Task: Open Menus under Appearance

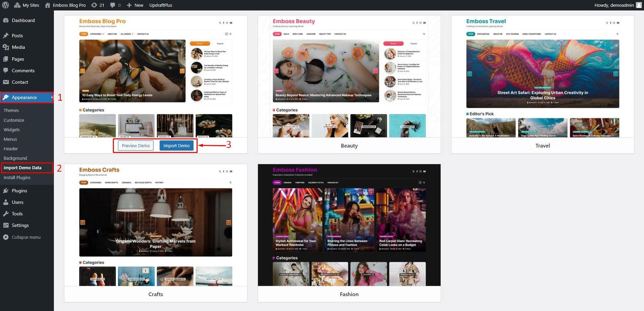Action: [10, 139]
